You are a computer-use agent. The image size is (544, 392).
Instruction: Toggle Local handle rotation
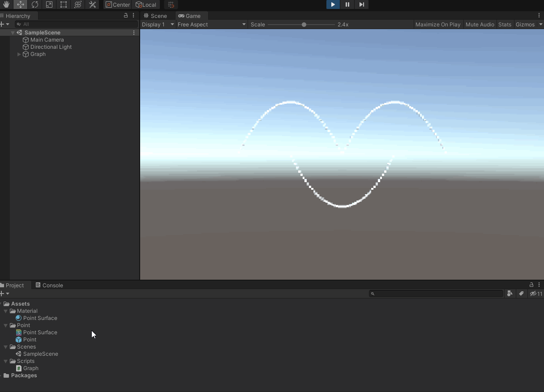point(146,4)
